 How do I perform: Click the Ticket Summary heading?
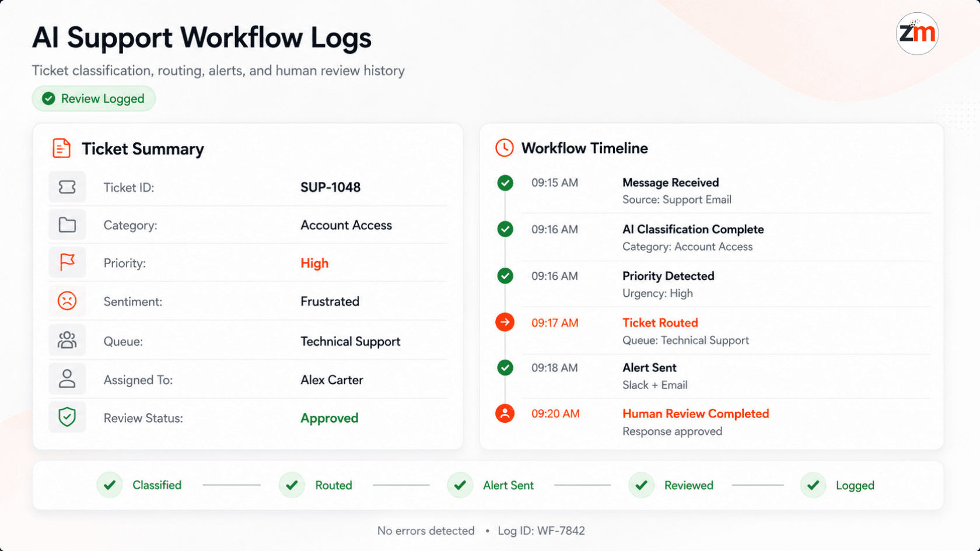pyautogui.click(x=143, y=149)
